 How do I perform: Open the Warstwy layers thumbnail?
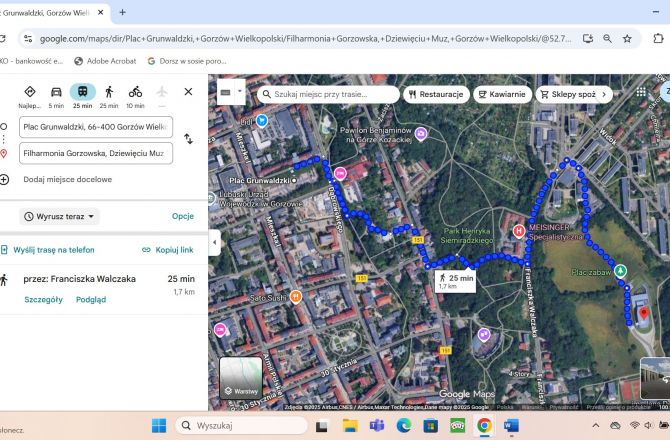click(241, 378)
